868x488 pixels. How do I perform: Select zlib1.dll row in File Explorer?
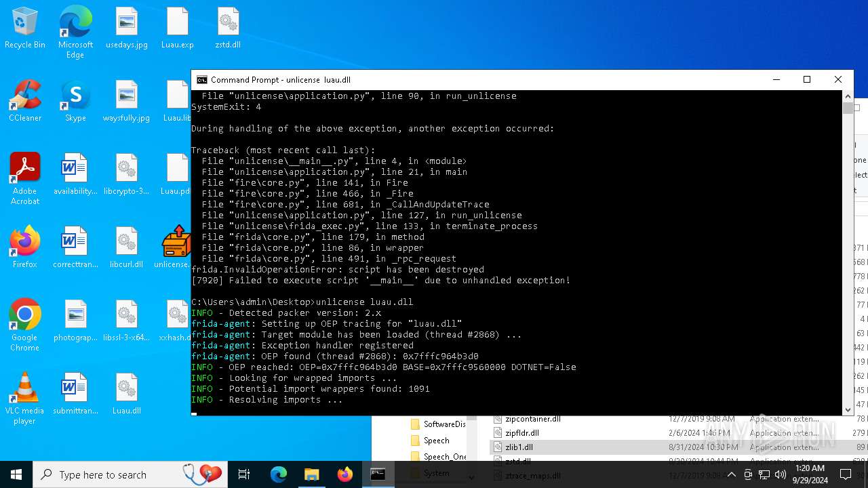pyautogui.click(x=678, y=447)
